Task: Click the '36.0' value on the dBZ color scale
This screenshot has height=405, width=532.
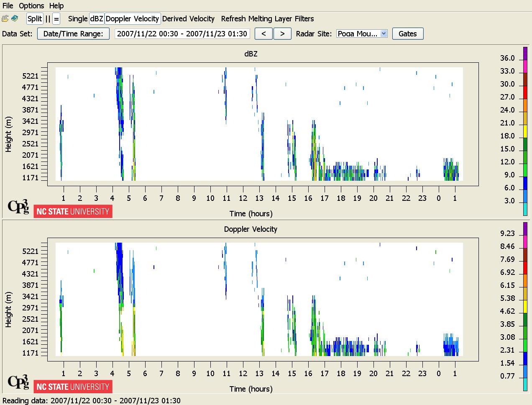Action: [x=507, y=58]
